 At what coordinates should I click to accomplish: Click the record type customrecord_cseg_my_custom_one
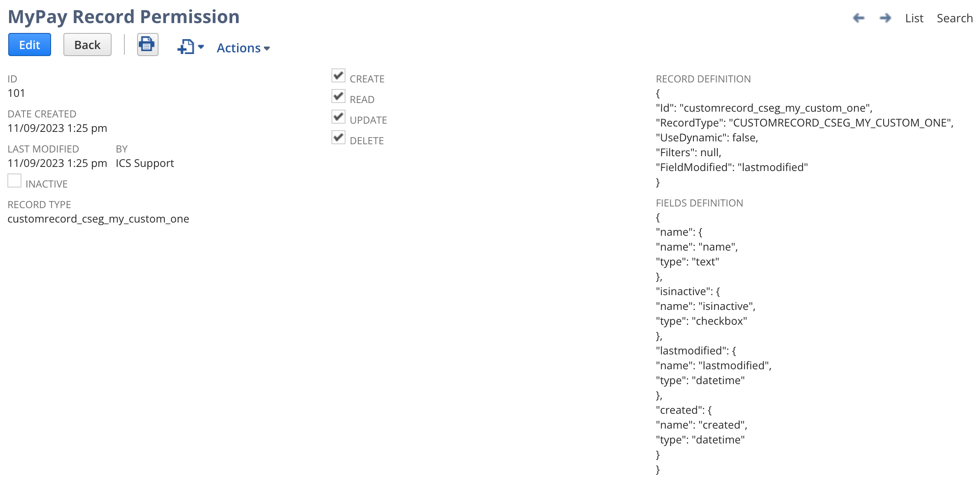(x=98, y=219)
